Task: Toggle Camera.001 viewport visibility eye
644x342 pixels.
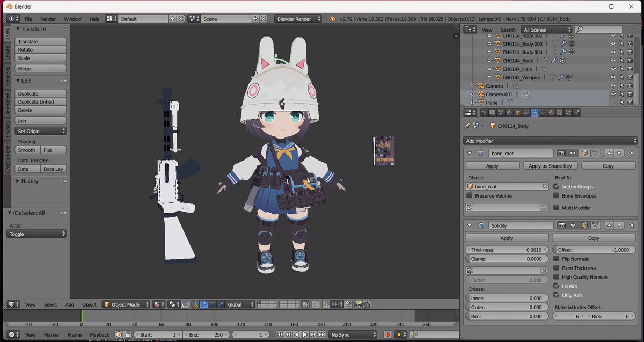Action: point(613,94)
